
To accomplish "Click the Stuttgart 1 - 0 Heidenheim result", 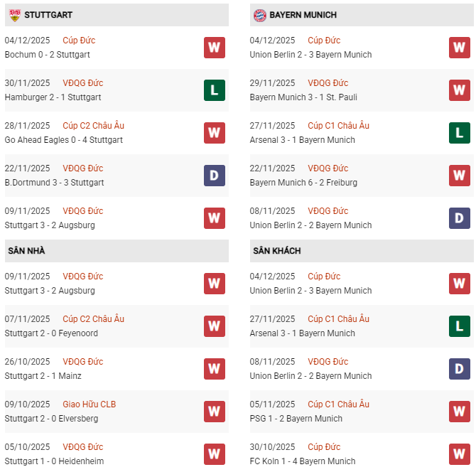I will click(54, 461).
